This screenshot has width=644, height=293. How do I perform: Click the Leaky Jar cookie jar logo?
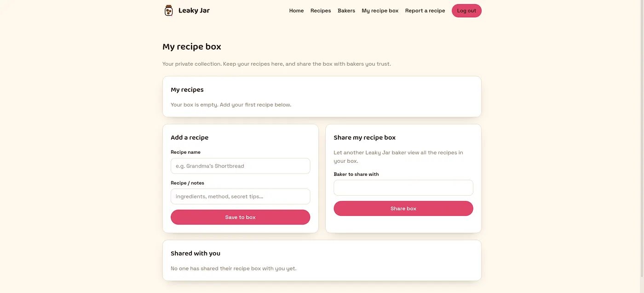[x=168, y=11]
